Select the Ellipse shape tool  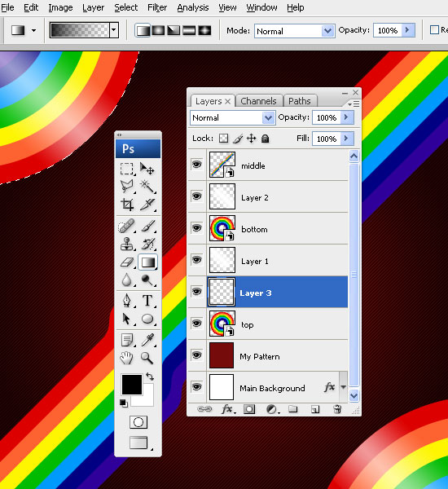(x=147, y=319)
